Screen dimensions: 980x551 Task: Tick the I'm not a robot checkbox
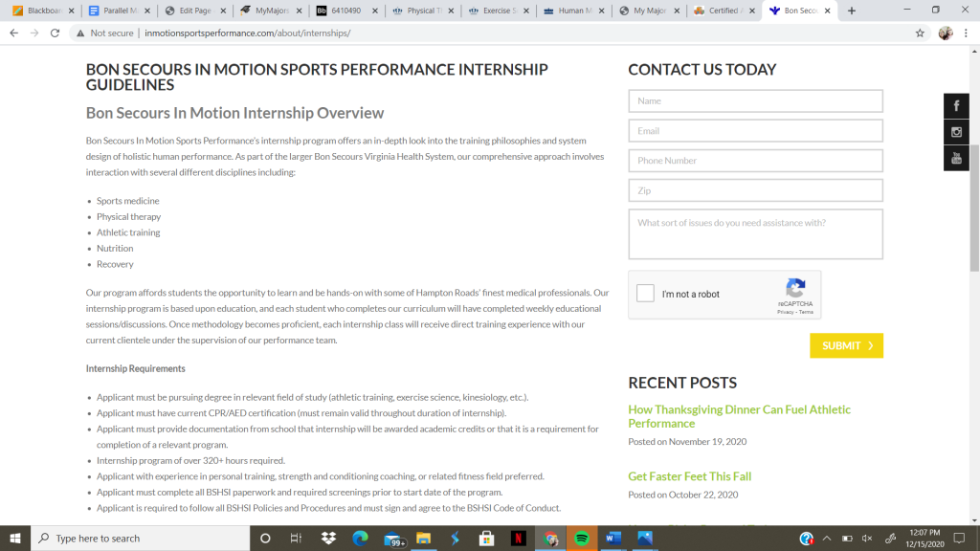[x=645, y=294]
